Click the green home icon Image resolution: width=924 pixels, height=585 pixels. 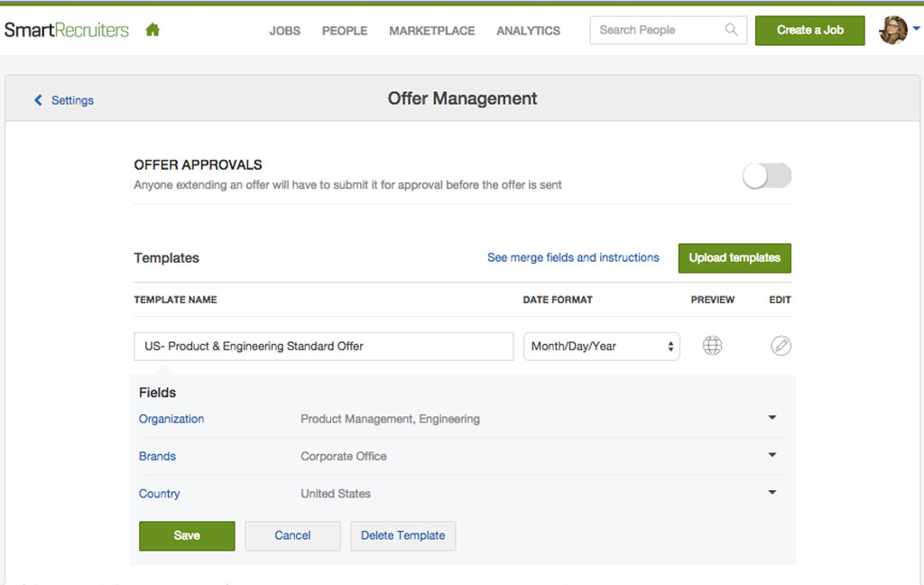pyautogui.click(x=152, y=30)
